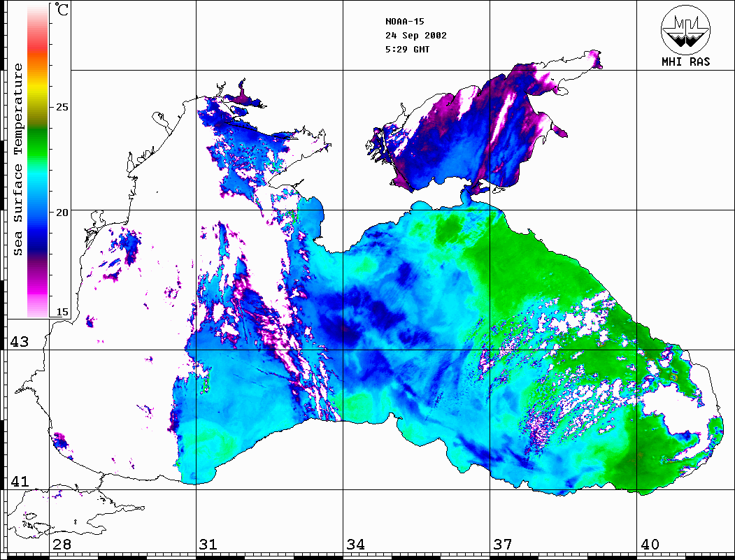Click the longitude label 28
This screenshot has width=735, height=560.
pos(62,545)
